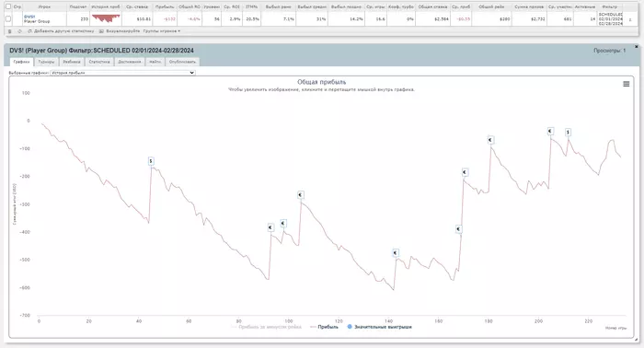Sort by the Общий ROI column header
The image size is (644, 348).
(190, 7)
